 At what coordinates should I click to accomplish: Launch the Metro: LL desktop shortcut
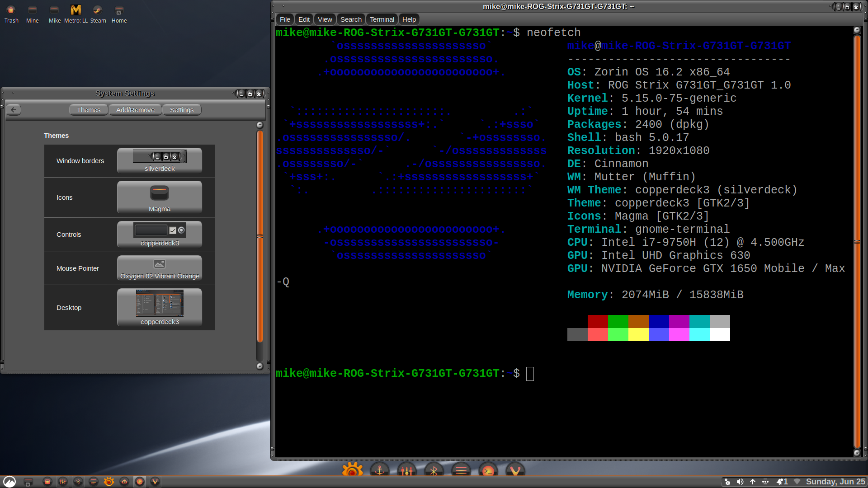[x=76, y=14]
